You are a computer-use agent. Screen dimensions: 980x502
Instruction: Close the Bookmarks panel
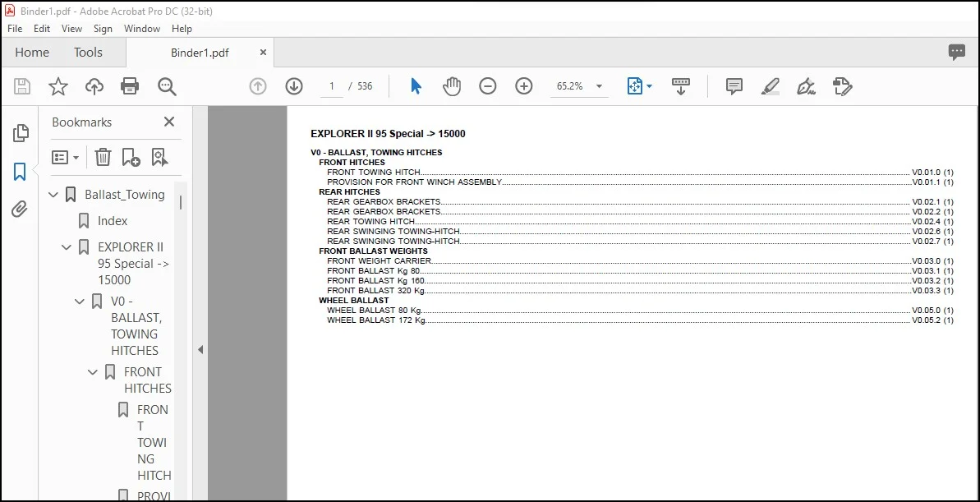(x=168, y=122)
